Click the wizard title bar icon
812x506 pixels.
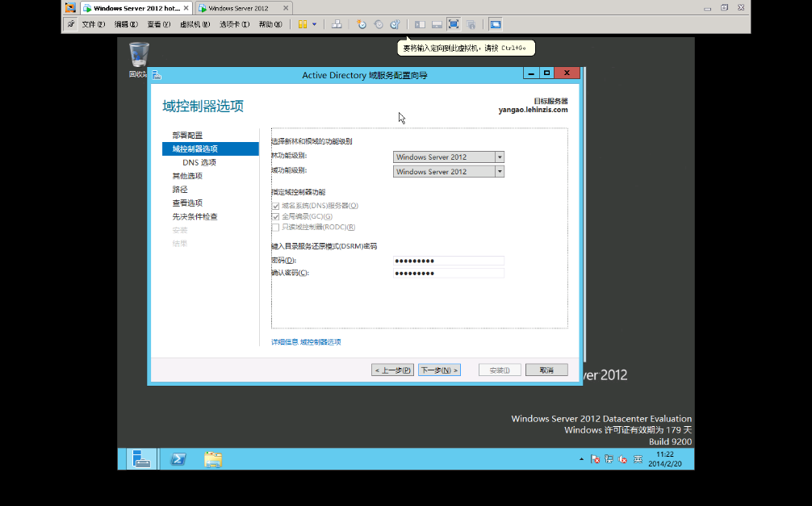tap(157, 76)
